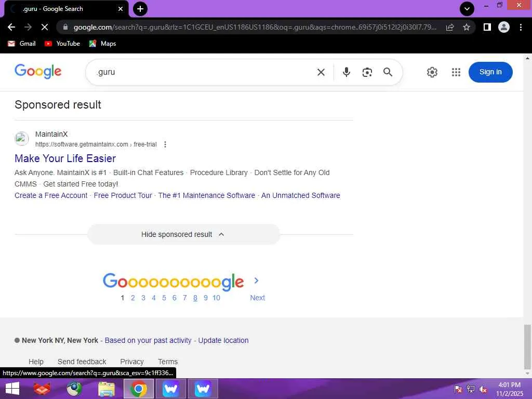
Task: Open the An Unmatched Software sitelink
Action: [x=301, y=195]
